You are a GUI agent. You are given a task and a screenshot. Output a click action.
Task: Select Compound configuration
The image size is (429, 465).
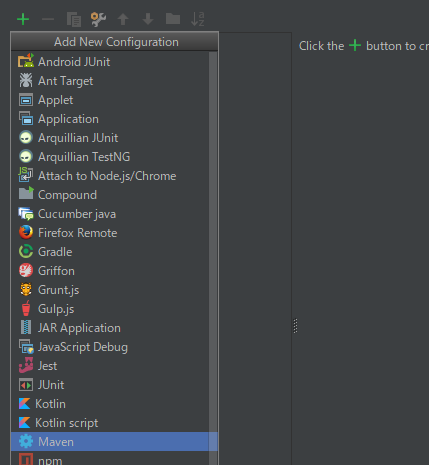[110, 195]
